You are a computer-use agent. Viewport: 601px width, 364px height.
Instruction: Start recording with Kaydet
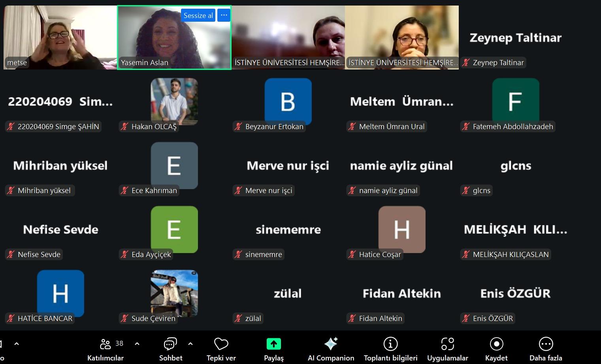coord(496,349)
